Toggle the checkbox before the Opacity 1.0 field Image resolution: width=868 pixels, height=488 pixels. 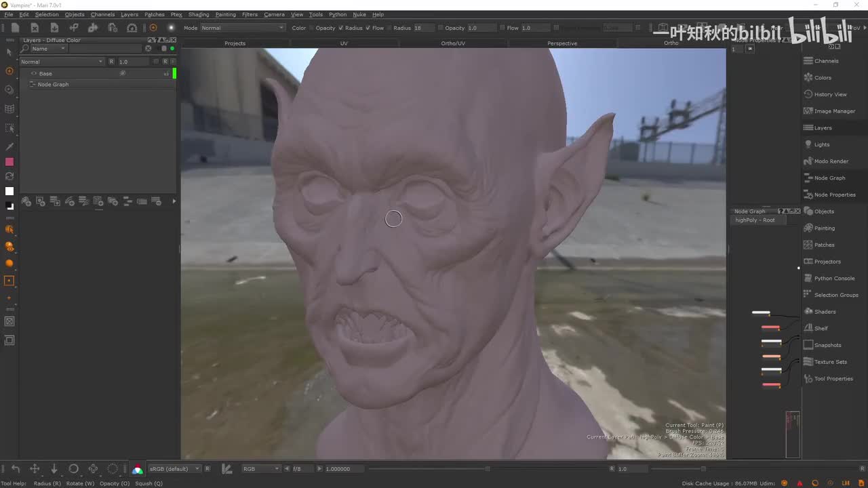tap(440, 28)
